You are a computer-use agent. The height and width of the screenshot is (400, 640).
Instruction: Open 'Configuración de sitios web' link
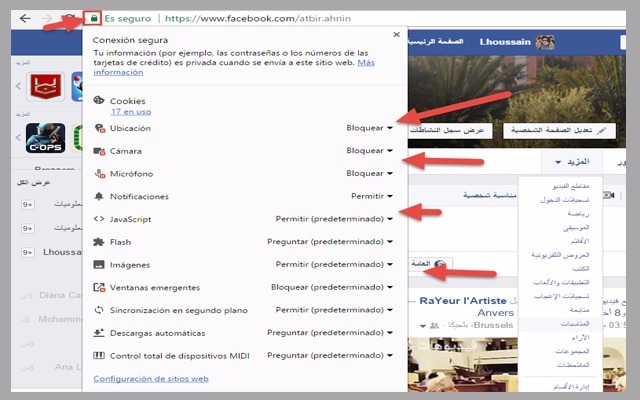(x=150, y=379)
